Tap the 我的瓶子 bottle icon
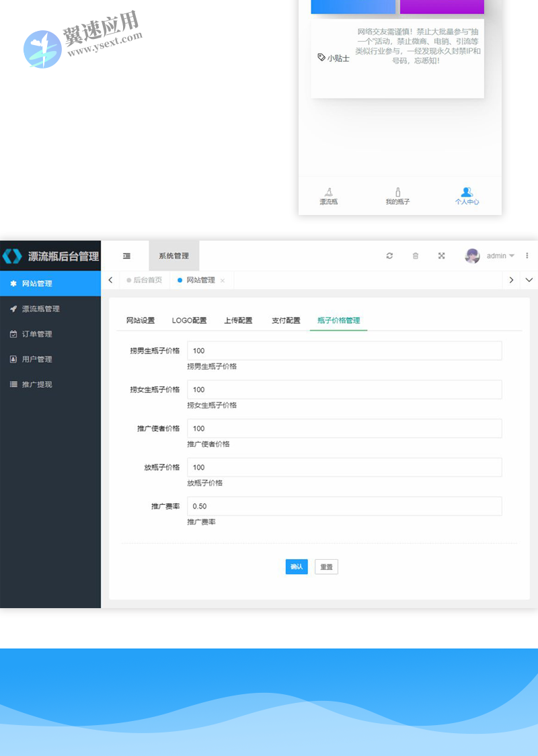 pyautogui.click(x=397, y=193)
